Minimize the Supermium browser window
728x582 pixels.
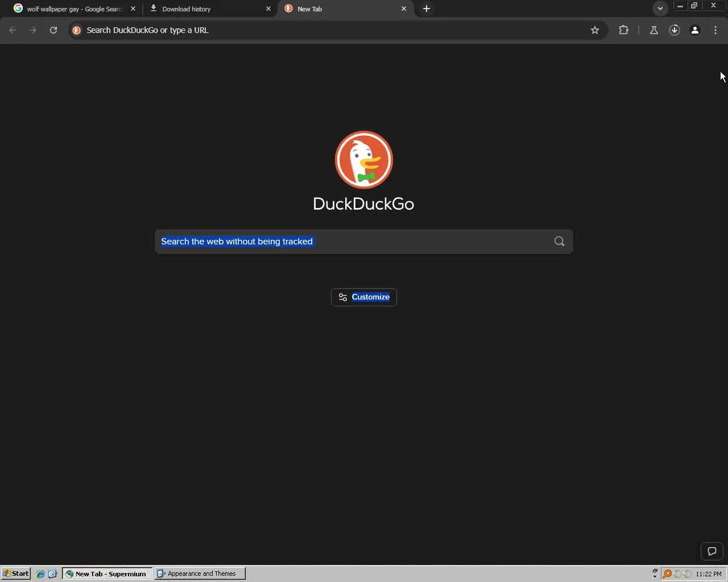point(680,6)
